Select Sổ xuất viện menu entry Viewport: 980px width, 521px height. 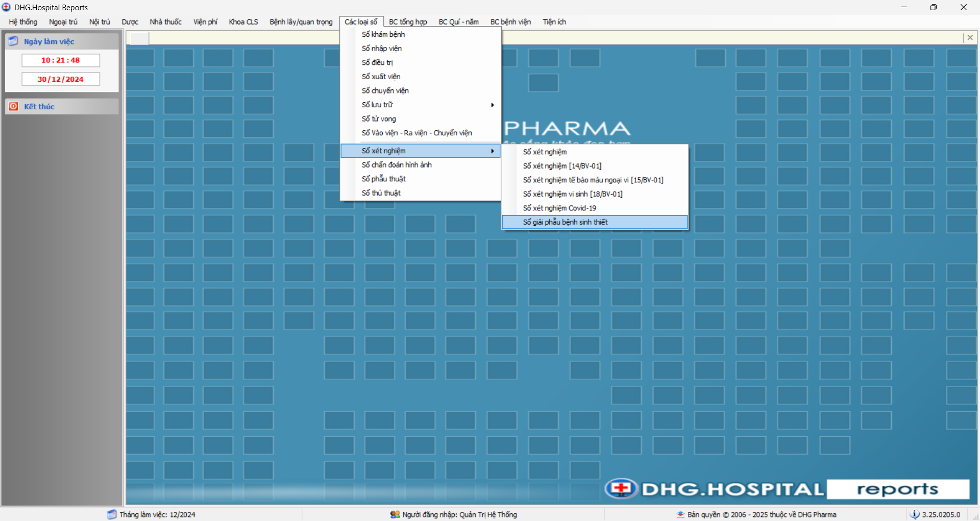point(421,77)
